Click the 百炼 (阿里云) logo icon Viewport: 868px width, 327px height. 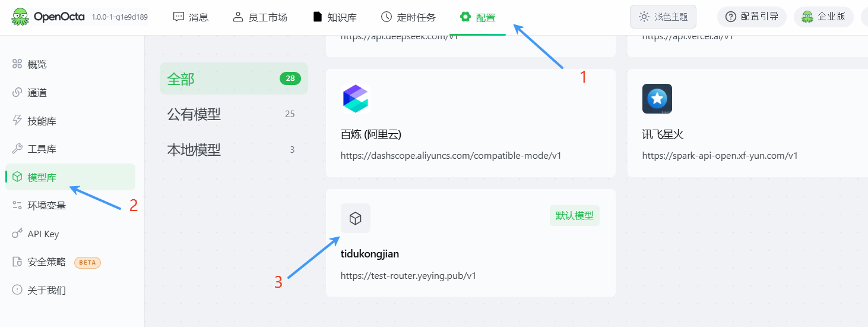point(356,99)
